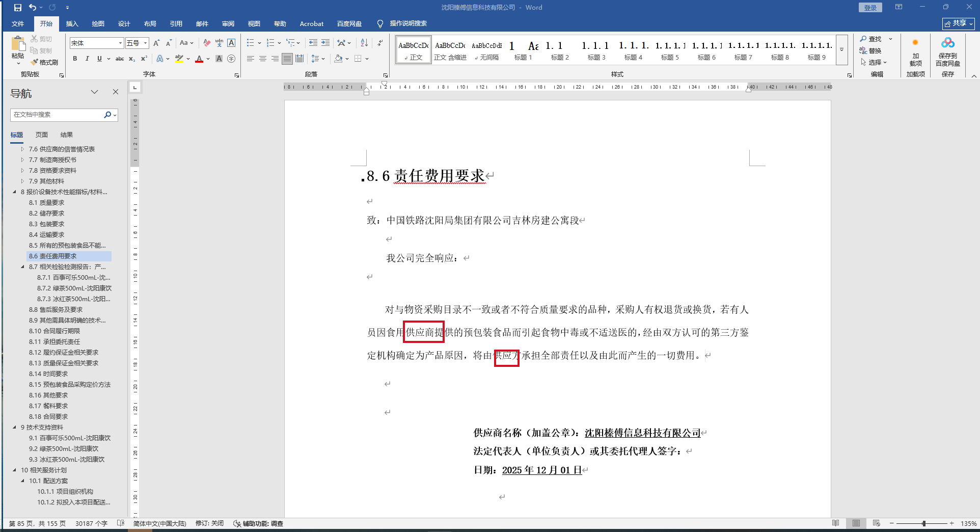Image resolution: width=980 pixels, height=532 pixels.
Task: Decrease paragraph indent
Action: (x=313, y=43)
